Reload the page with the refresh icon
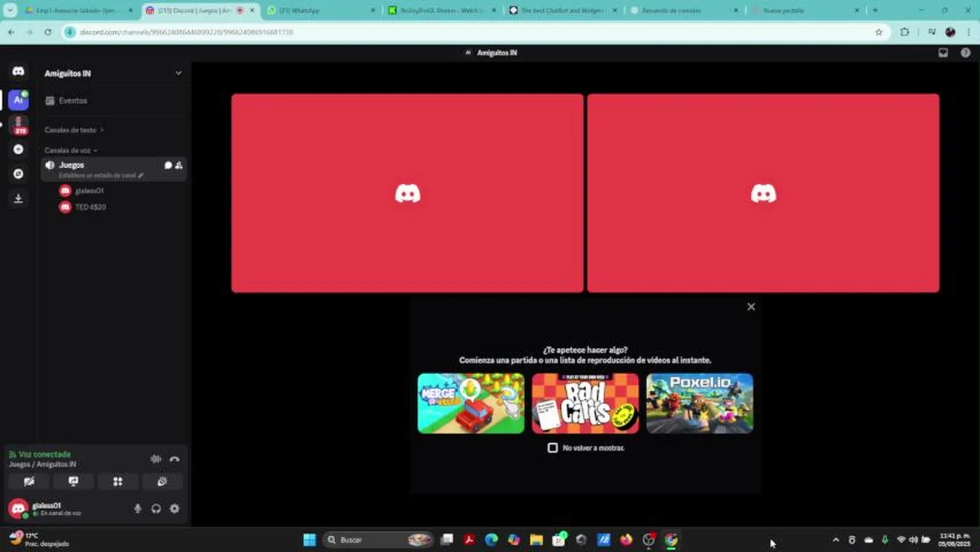980x552 pixels. pyautogui.click(x=48, y=32)
